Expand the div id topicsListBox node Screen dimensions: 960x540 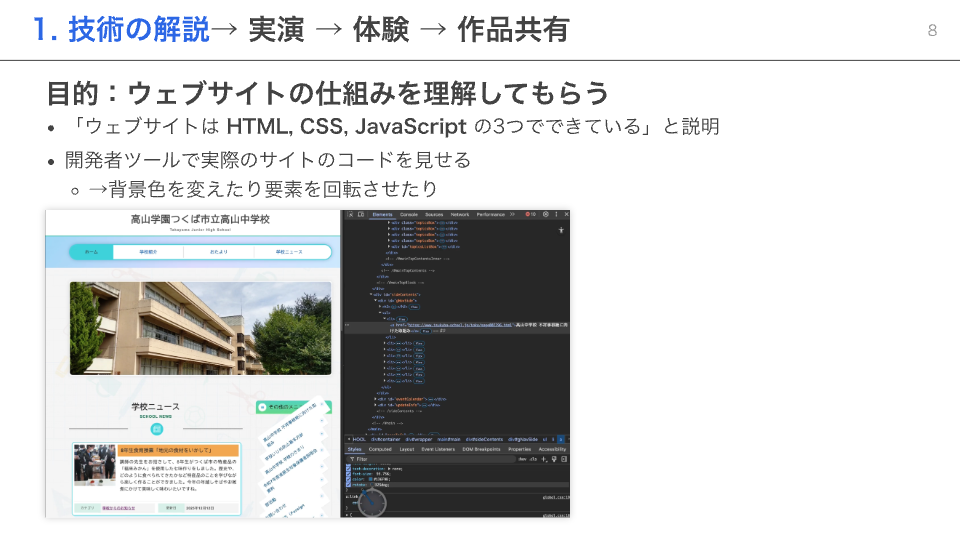[389, 247]
